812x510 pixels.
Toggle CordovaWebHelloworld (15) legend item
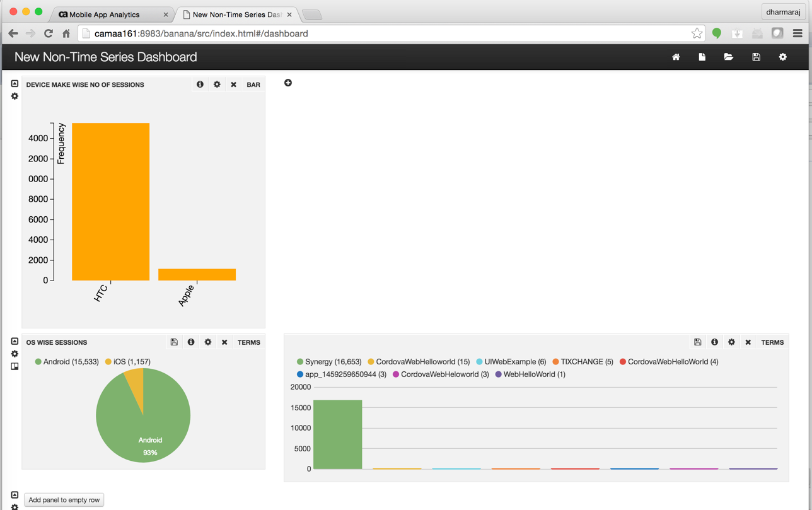(419, 362)
